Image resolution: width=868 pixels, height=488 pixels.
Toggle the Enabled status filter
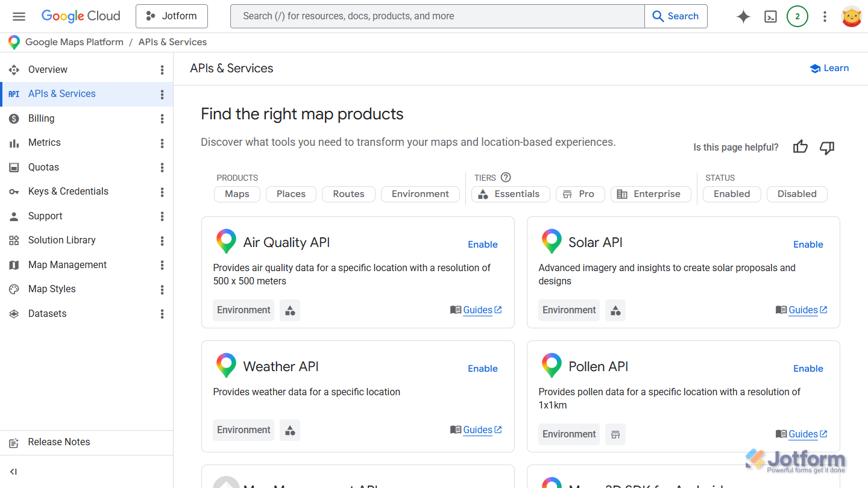click(x=731, y=194)
